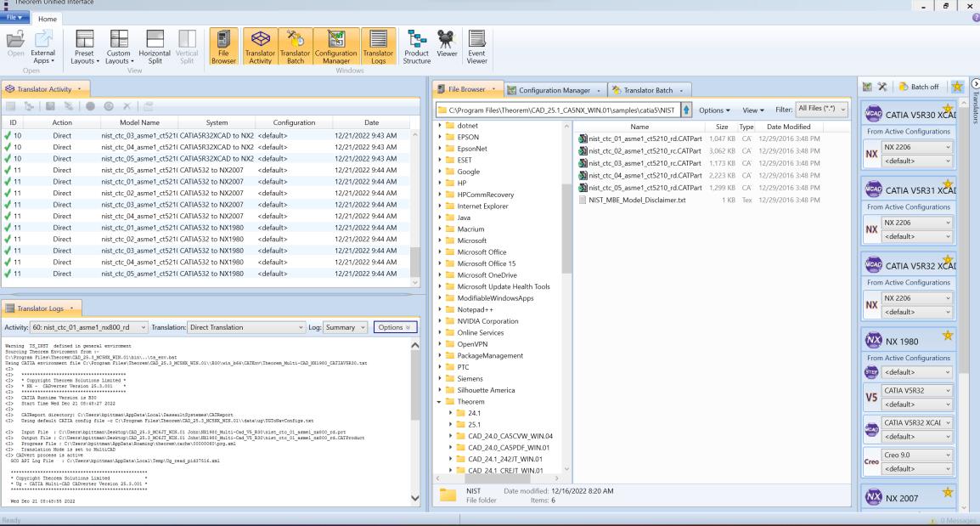980x526 pixels.
Task: Select nist_ctc_01_asme1_ct5210_rd.CATPart file icon
Action: [x=583, y=139]
